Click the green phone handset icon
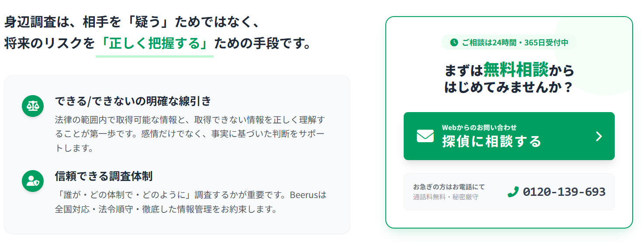Screen dimensions: 644x246 513,192
